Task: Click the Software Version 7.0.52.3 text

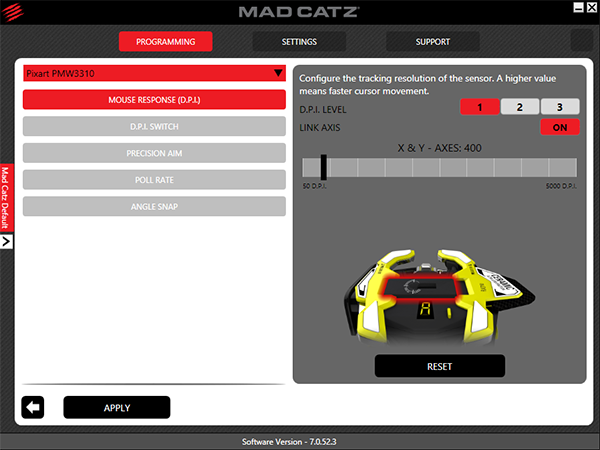Action: (289, 442)
